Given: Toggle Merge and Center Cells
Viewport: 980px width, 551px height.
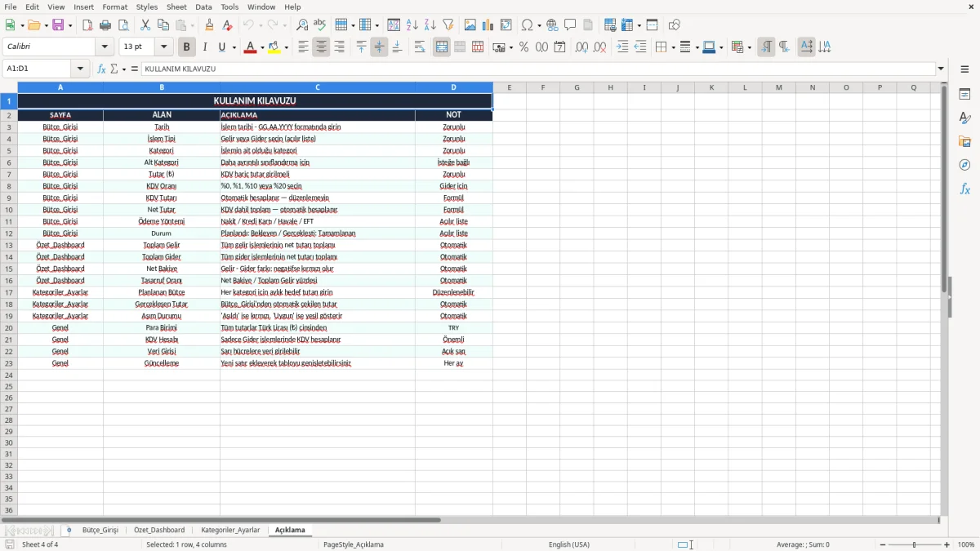Looking at the screenshot, I should tap(442, 47).
